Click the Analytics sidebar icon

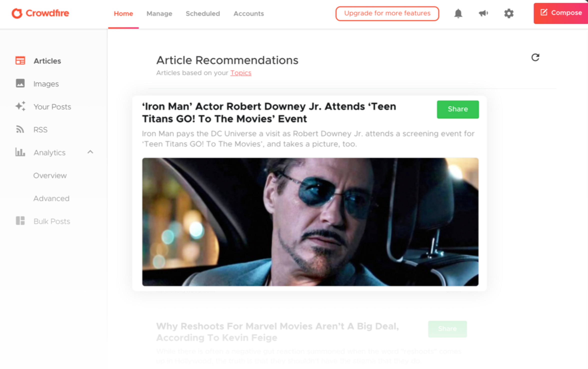pyautogui.click(x=20, y=153)
